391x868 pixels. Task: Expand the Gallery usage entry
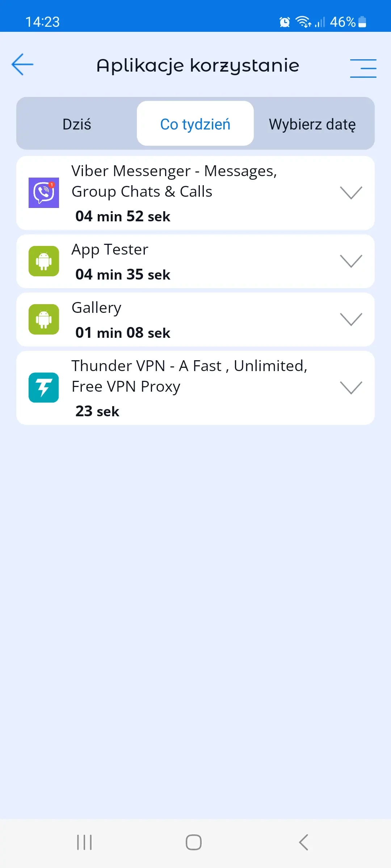[x=351, y=319]
